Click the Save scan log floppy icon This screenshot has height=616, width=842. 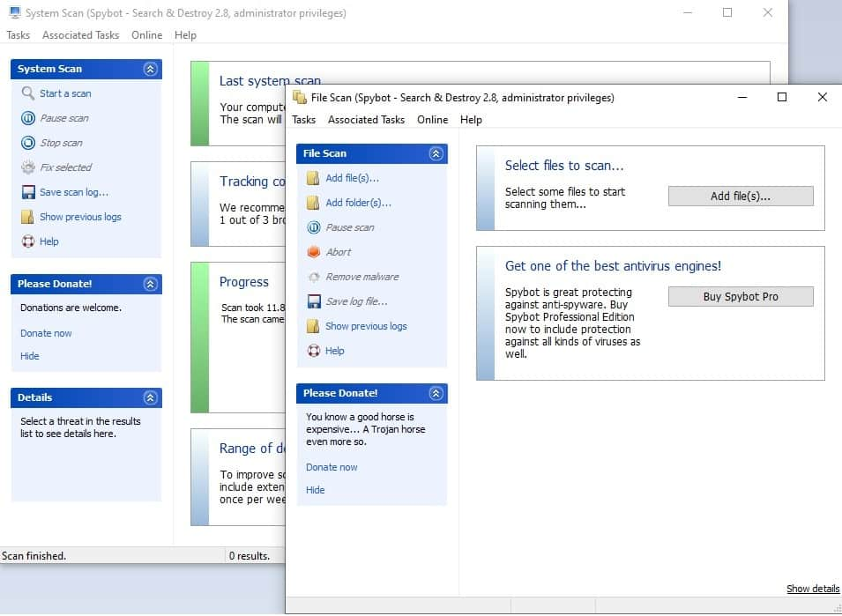point(28,192)
